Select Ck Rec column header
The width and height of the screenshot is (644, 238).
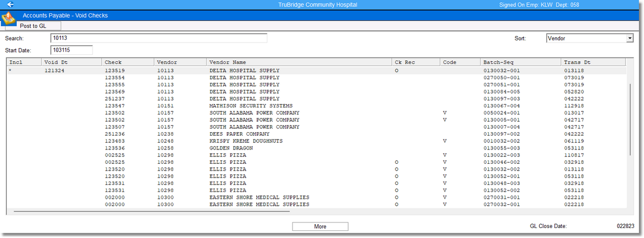tap(416, 63)
